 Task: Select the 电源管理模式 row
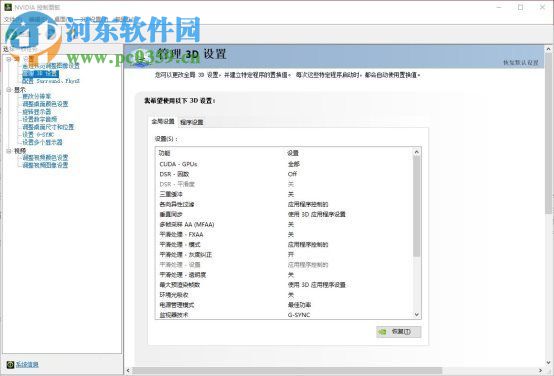click(x=284, y=305)
